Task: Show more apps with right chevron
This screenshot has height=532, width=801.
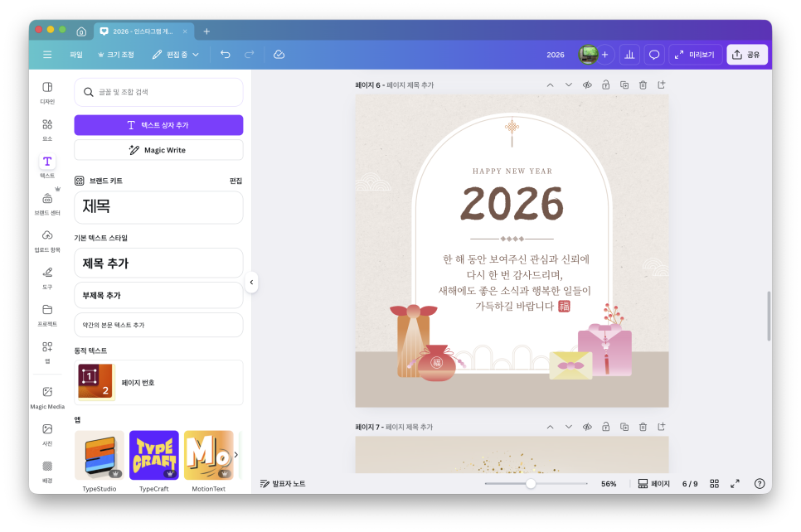Action: pos(236,454)
